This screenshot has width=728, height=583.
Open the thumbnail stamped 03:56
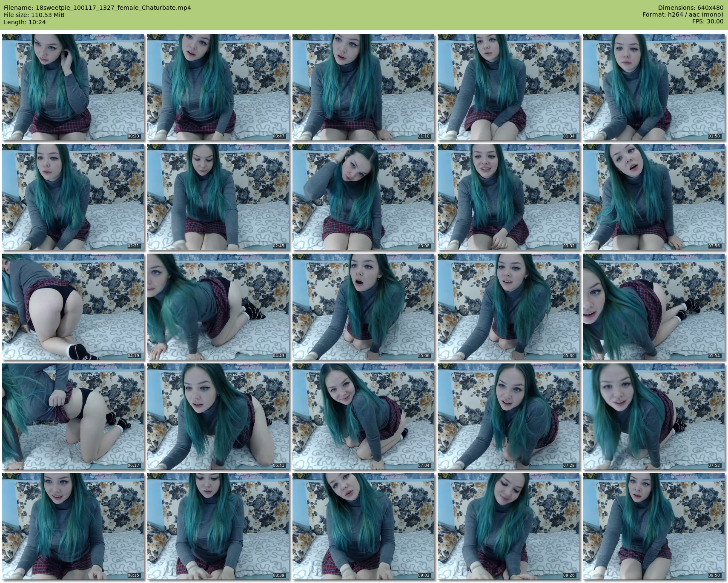pyautogui.click(x=654, y=197)
